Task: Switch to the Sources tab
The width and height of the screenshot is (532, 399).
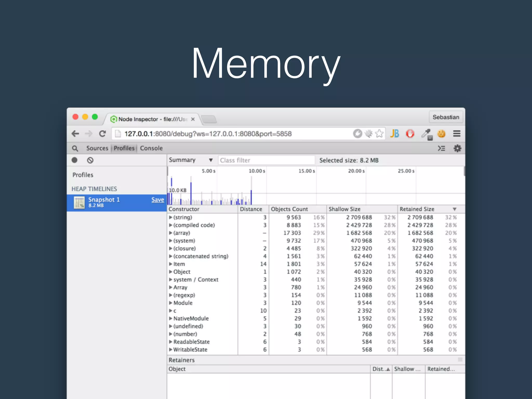Action: (97, 148)
